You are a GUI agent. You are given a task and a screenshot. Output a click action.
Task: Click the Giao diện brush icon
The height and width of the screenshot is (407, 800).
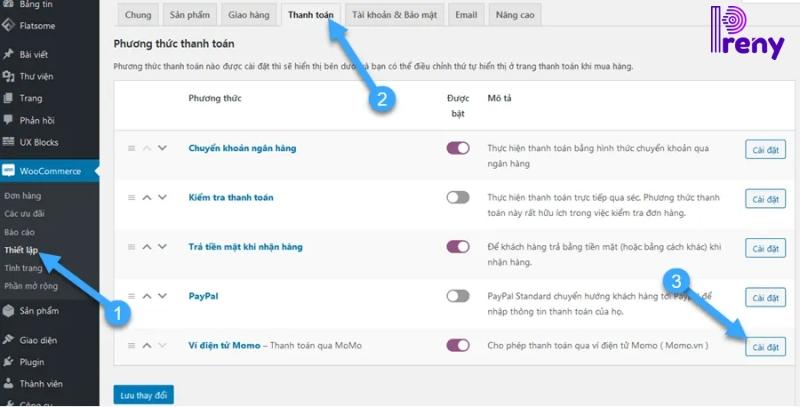coord(8,340)
